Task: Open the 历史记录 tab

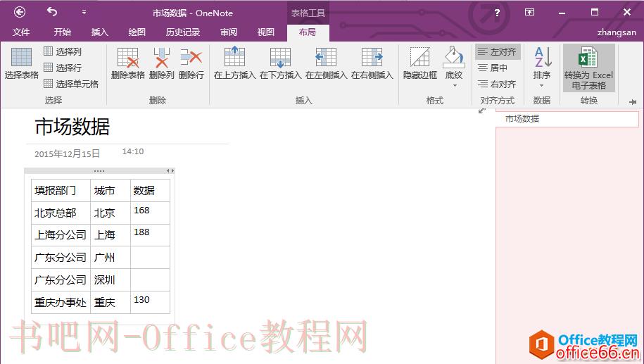Action: coord(183,32)
